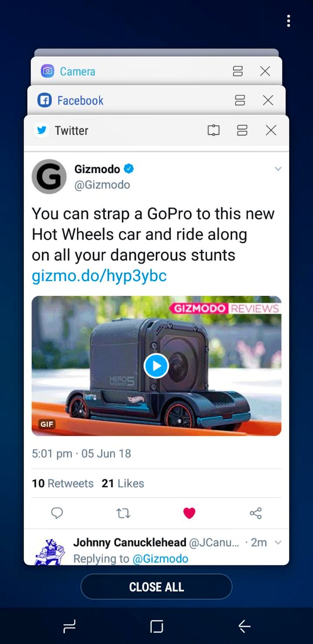This screenshot has width=313, height=644.
Task: Open the gizmo.do/hyp3ybc link
Action: coord(99,276)
